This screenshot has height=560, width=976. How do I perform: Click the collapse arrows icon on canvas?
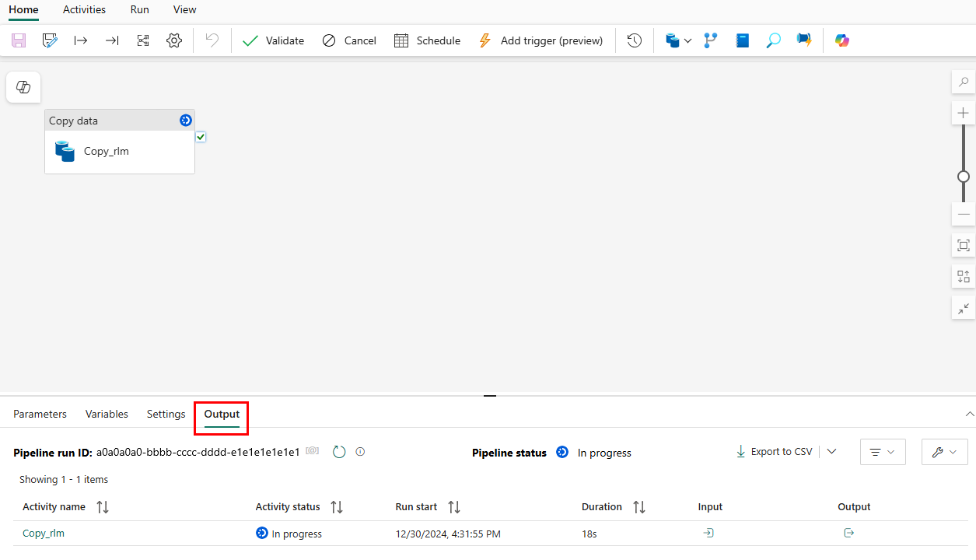964,308
